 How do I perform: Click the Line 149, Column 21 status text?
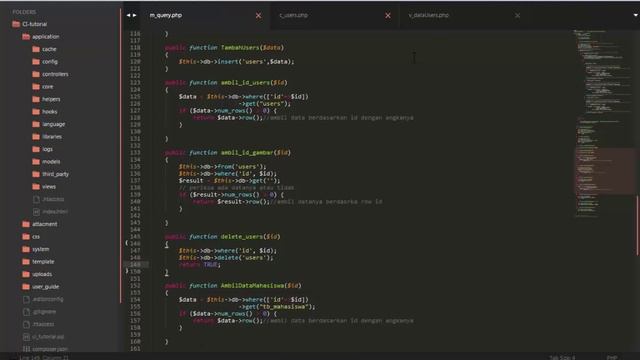(x=44, y=358)
